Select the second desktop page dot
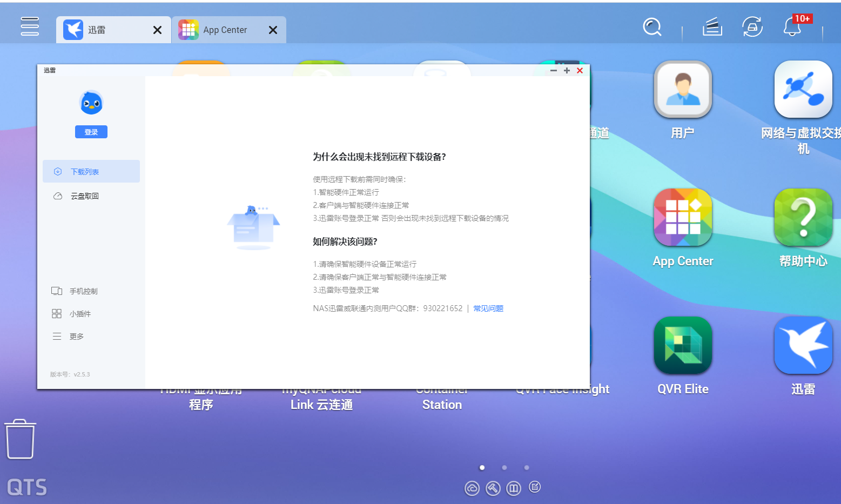 [x=504, y=467]
